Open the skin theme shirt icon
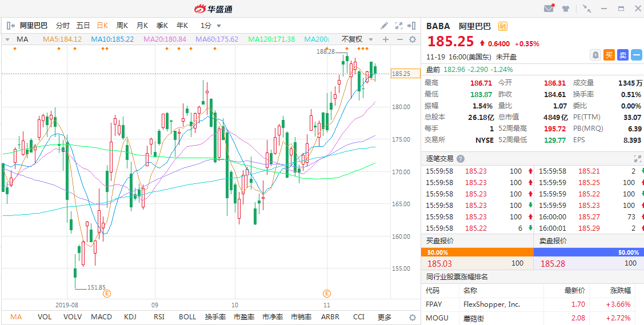This screenshot has height=325, width=644. [x=566, y=9]
